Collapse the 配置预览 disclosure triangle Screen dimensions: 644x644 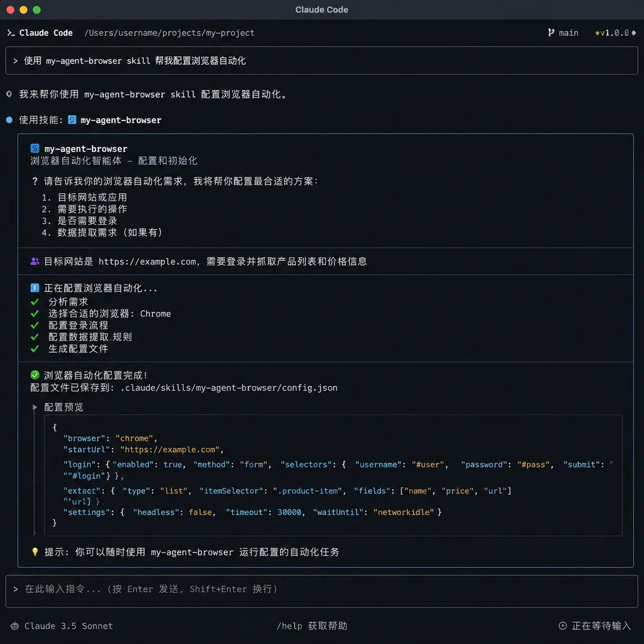(x=35, y=407)
